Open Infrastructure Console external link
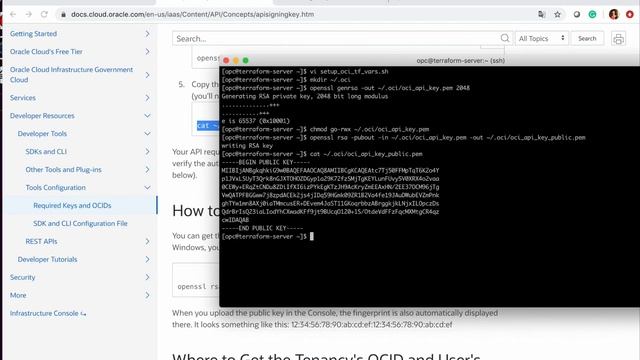The height and width of the screenshot is (360, 640). pos(48,313)
